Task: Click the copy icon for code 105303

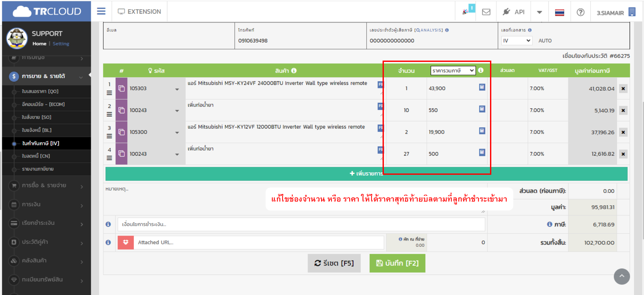Action: click(x=121, y=88)
